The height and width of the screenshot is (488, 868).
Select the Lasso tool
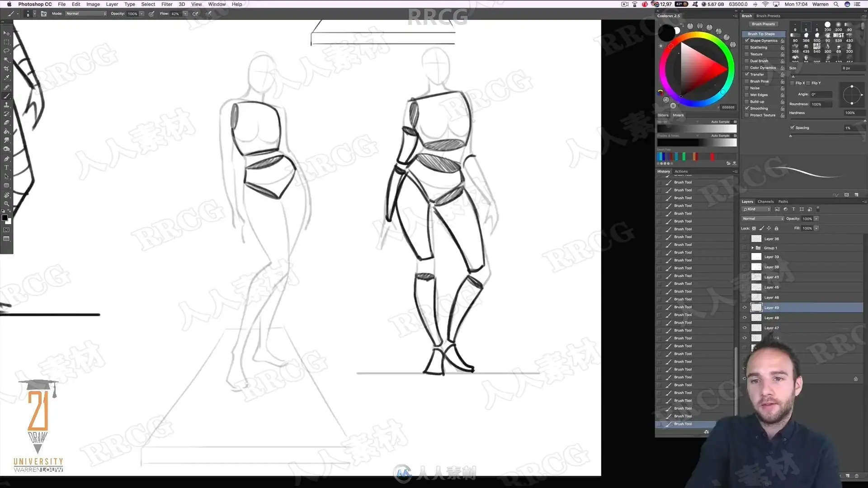tap(6, 51)
